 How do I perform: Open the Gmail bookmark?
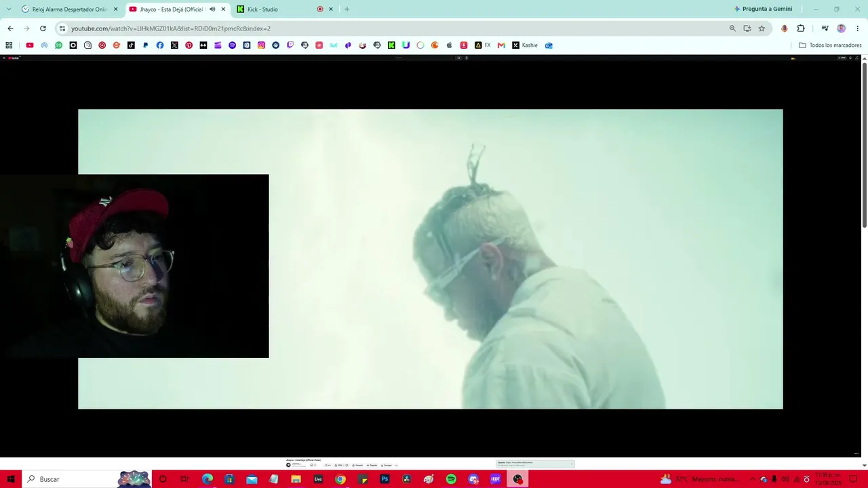(x=501, y=45)
